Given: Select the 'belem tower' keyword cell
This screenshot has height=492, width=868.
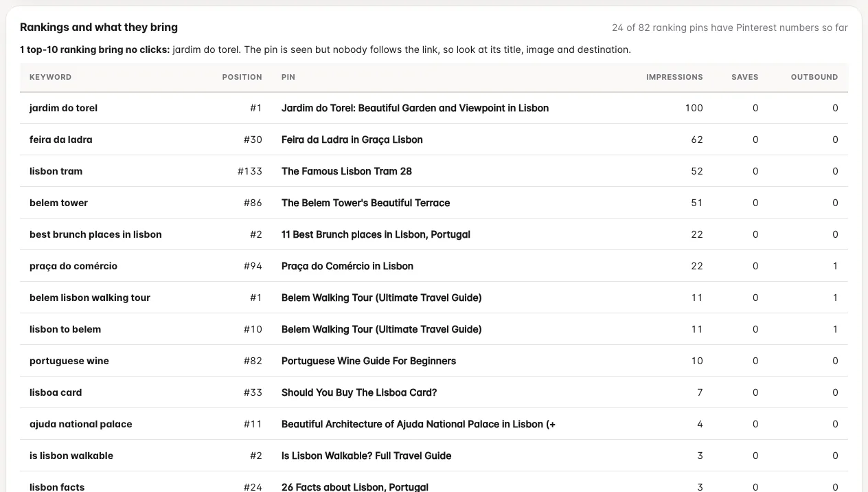Looking at the screenshot, I should (x=58, y=203).
